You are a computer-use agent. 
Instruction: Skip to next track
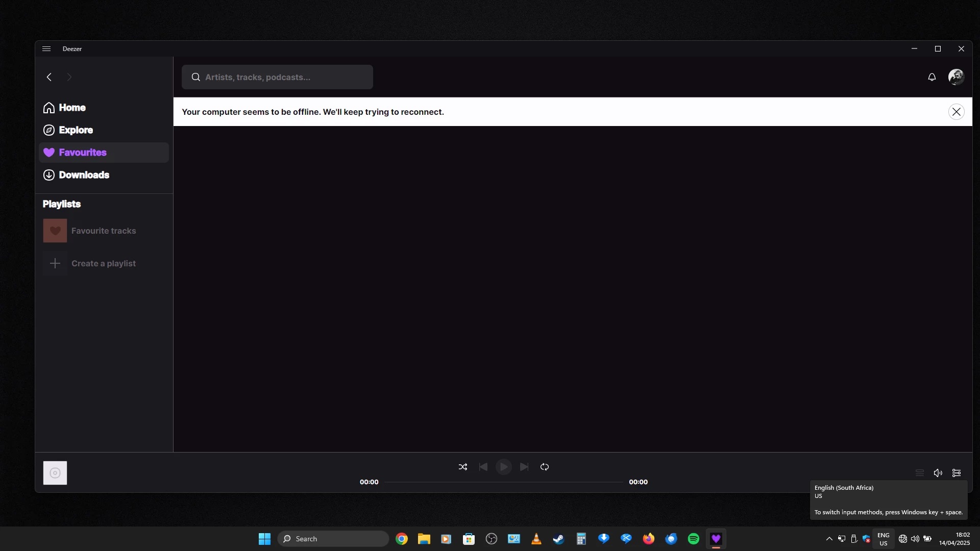[x=524, y=467]
